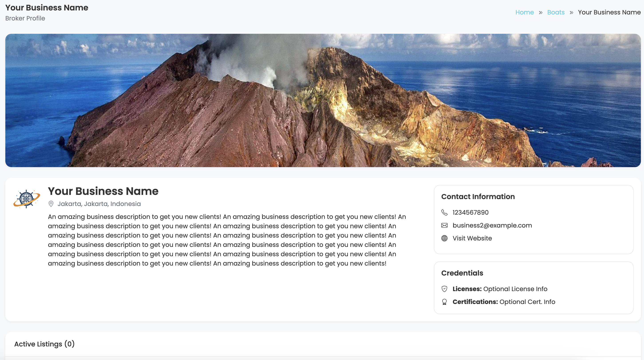644x360 pixels.
Task: Click the shield icon beside Licenses
Action: coord(444,289)
